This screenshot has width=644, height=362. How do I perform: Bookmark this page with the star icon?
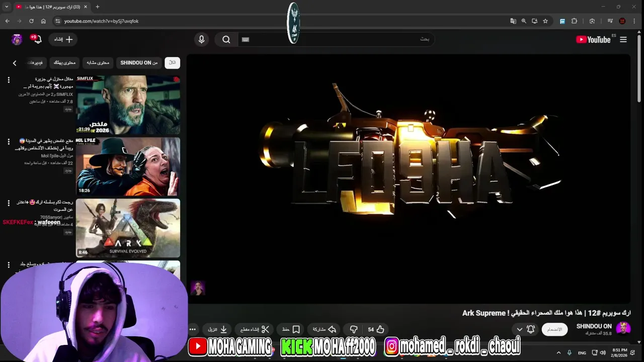[545, 21]
